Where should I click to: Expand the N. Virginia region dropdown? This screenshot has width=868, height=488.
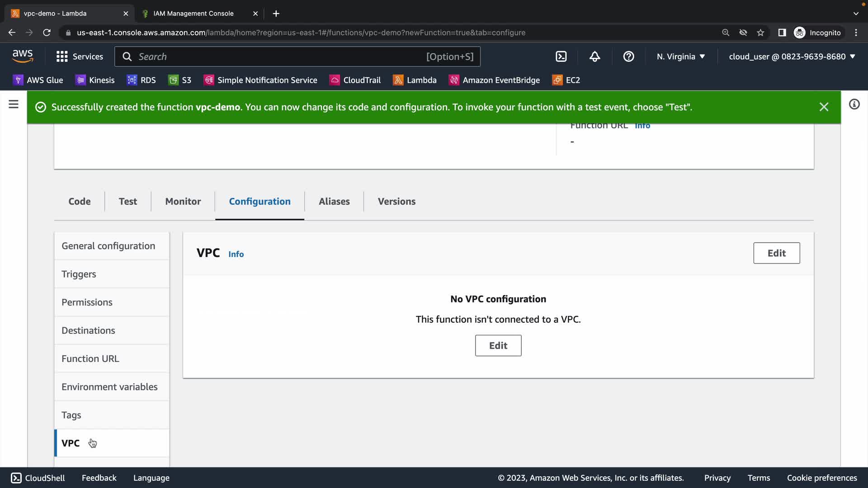[681, 56]
